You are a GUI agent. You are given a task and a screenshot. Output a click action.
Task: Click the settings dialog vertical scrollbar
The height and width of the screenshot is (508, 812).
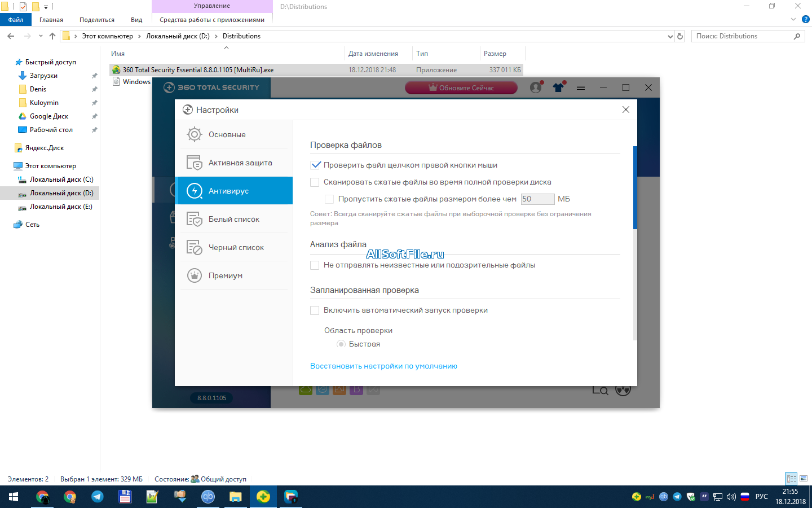635,187
